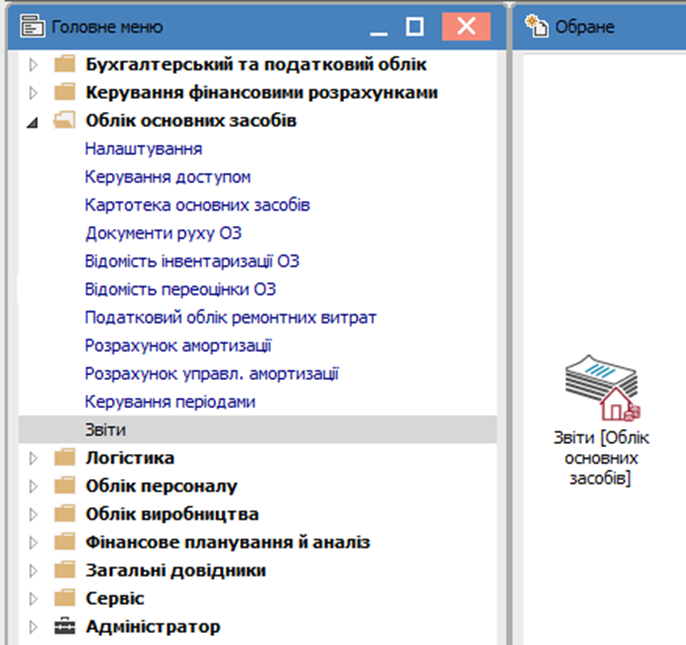Maximize the Головне меню window
Viewport: 686px width, 645px height.
(x=414, y=27)
